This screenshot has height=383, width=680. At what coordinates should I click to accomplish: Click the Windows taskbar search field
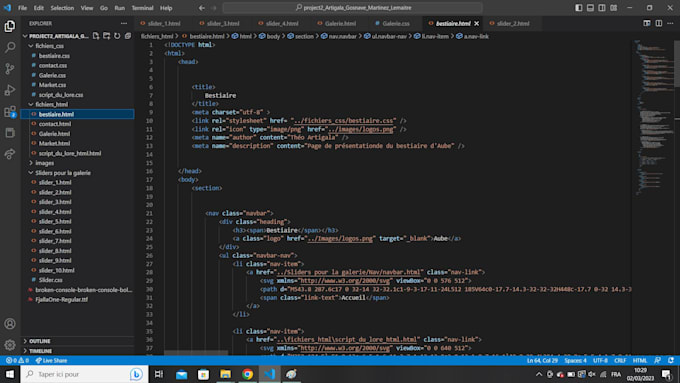tap(85, 374)
